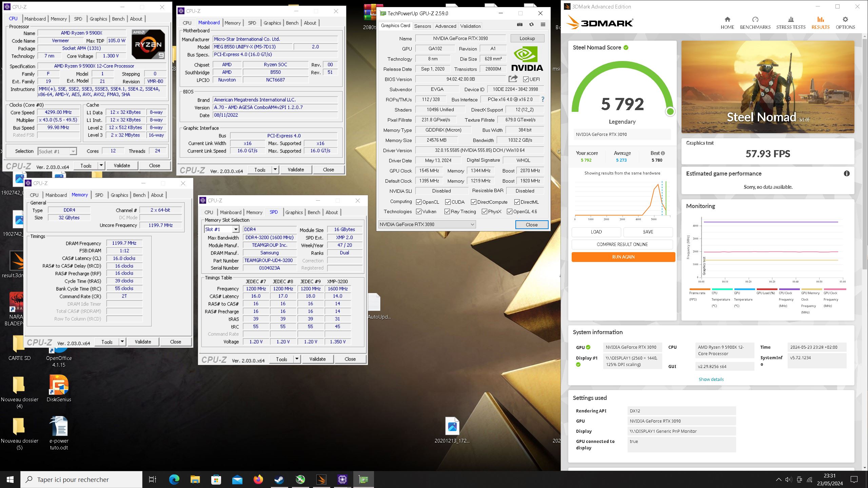Switch to CPU-Z via taskbar icon
The image size is (868, 488).
pyautogui.click(x=342, y=480)
